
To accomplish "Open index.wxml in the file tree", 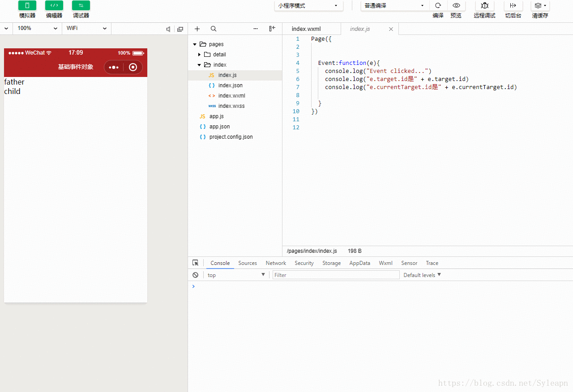I will (235, 96).
